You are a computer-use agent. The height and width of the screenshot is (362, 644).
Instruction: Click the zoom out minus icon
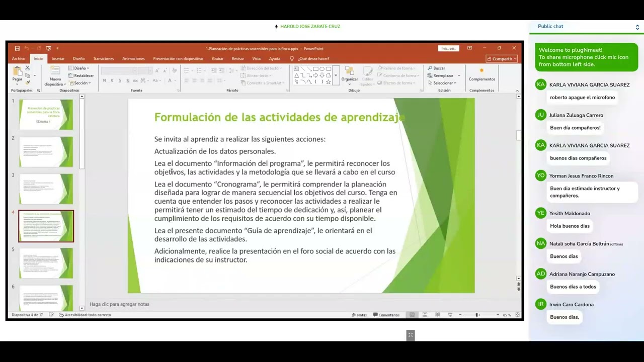(460, 315)
